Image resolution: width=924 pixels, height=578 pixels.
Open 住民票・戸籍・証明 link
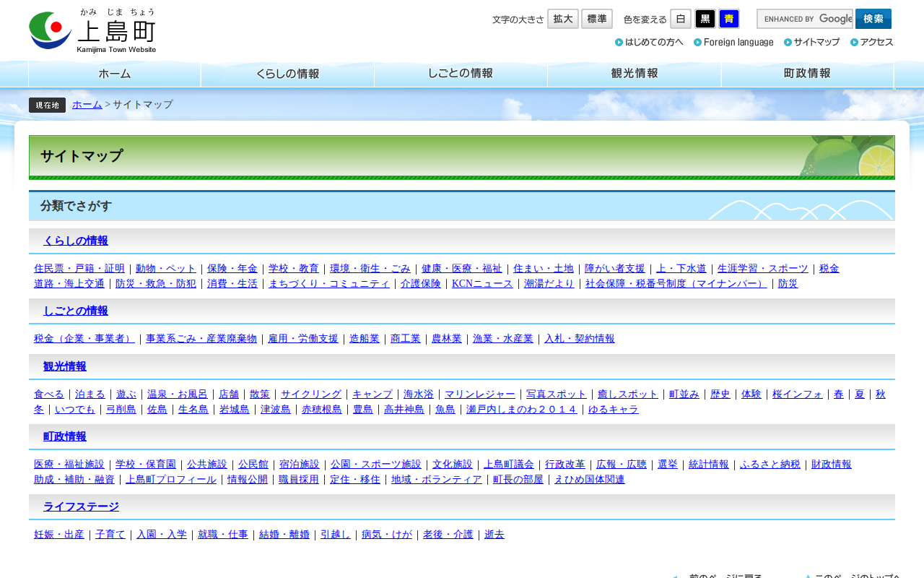point(79,269)
